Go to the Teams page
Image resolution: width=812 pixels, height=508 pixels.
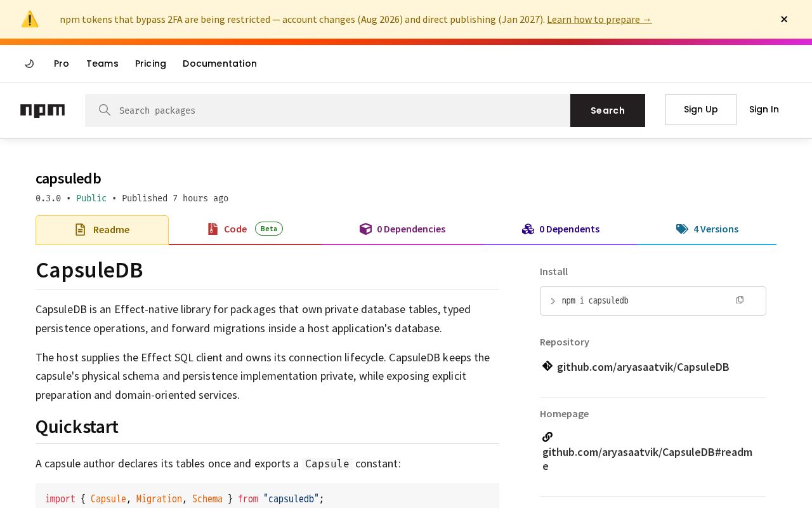[102, 63]
